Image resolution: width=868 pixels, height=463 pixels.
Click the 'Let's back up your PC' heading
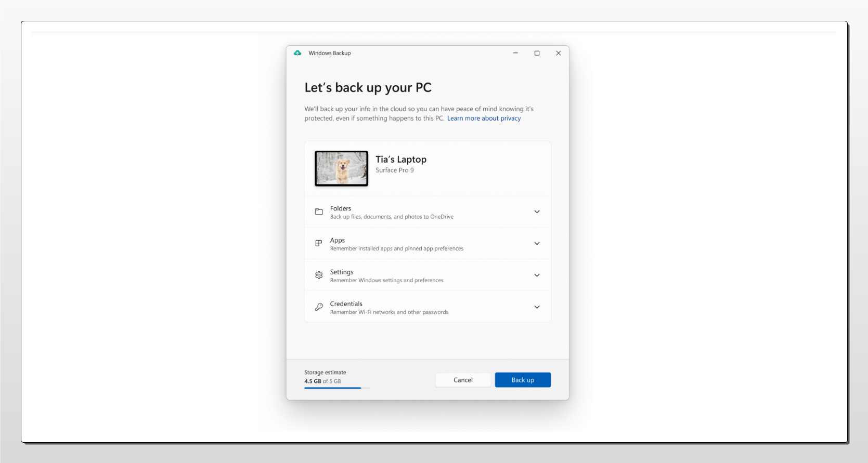point(368,88)
